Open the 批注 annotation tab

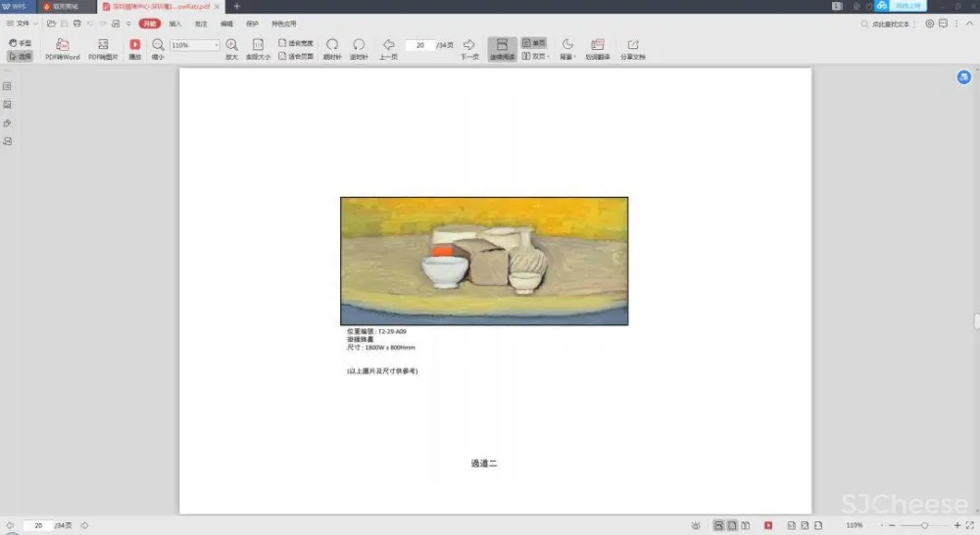tap(201, 23)
